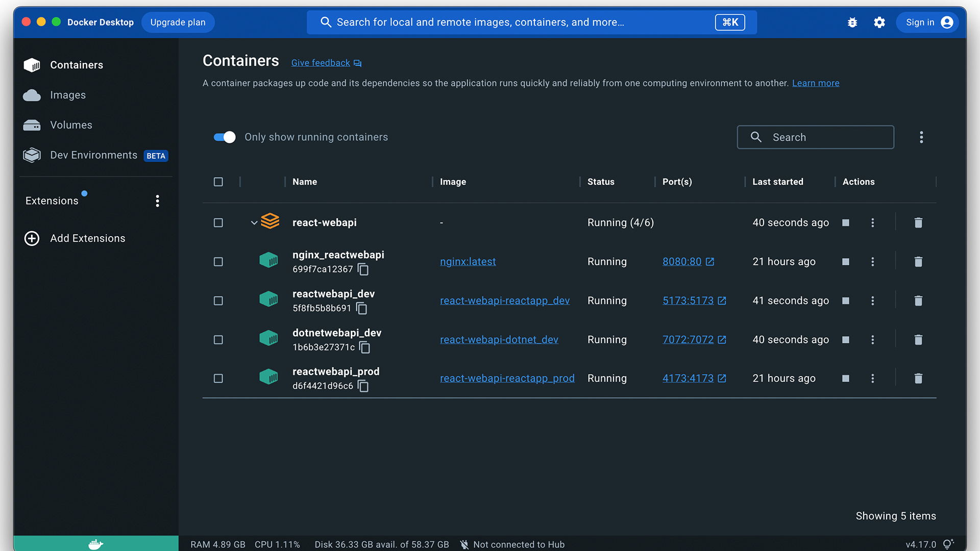Click the Sign in button
Image resolution: width=980 pixels, height=551 pixels.
point(927,22)
